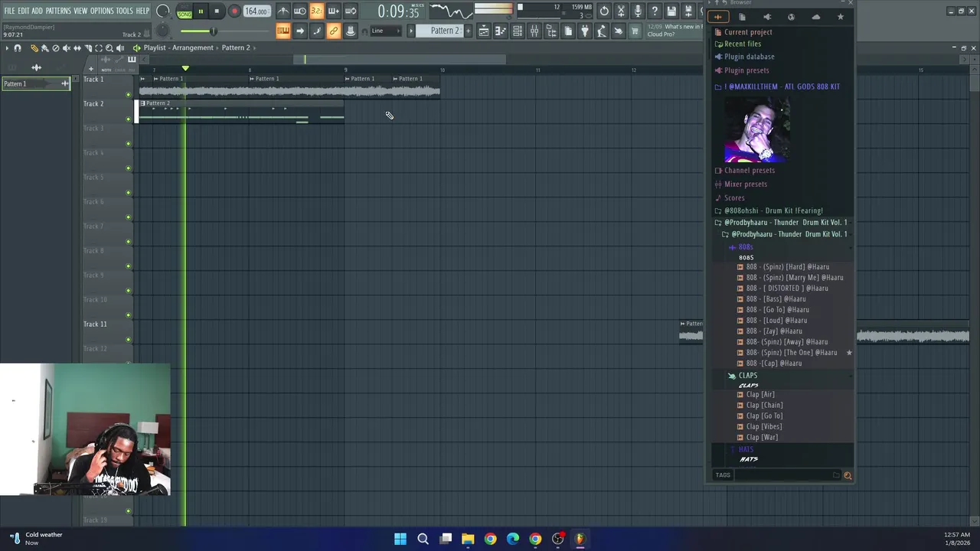This screenshot has height=551, width=980.
Task: Select the playlist mute tool
Action: coord(66,48)
